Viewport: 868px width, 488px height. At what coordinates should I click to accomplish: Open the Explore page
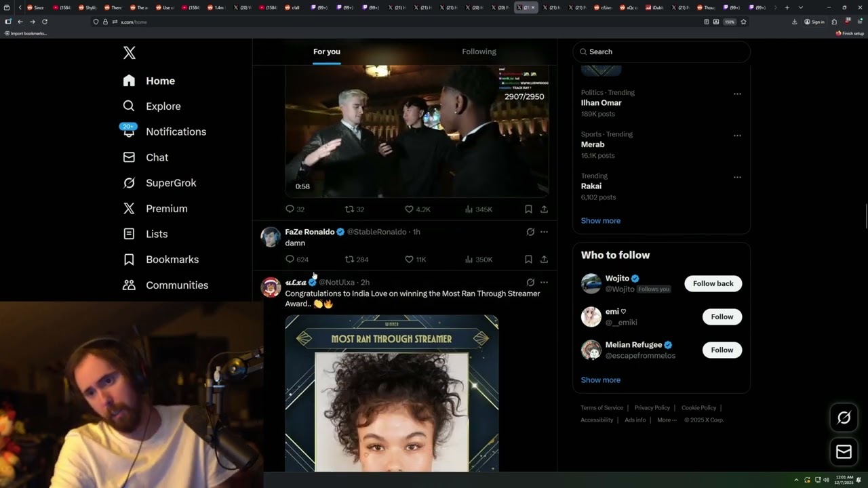pos(151,106)
